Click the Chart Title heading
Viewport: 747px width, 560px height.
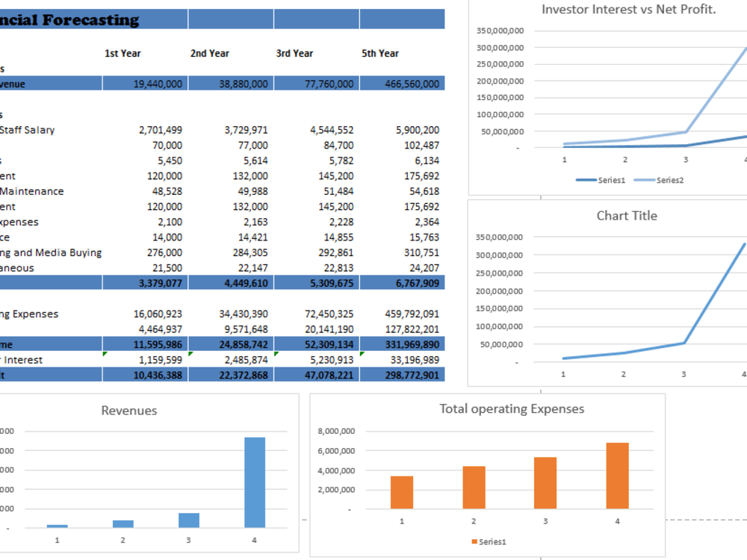pyautogui.click(x=627, y=216)
